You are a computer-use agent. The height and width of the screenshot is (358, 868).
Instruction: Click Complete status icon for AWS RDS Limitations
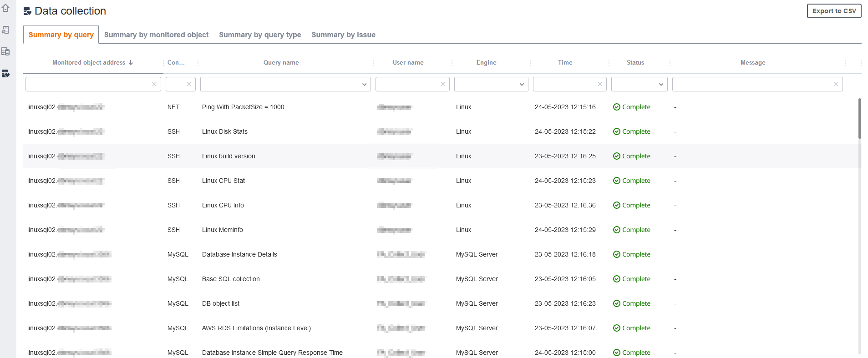(x=617, y=328)
